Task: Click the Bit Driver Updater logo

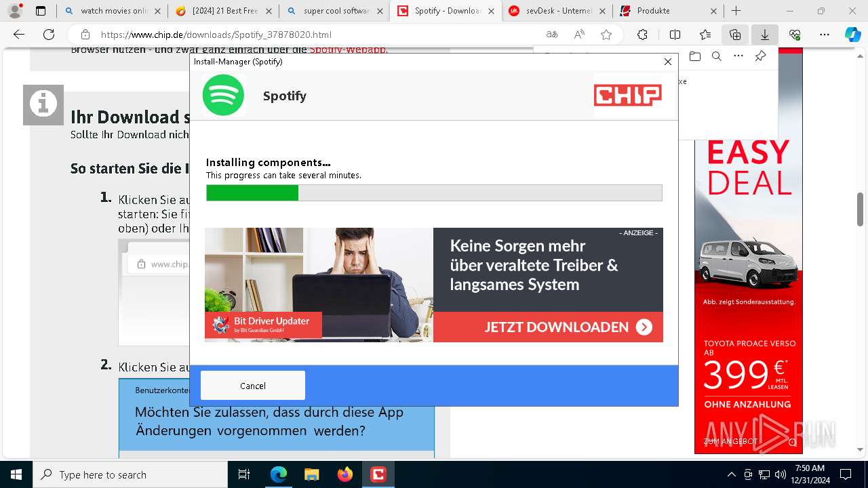Action: (x=263, y=325)
